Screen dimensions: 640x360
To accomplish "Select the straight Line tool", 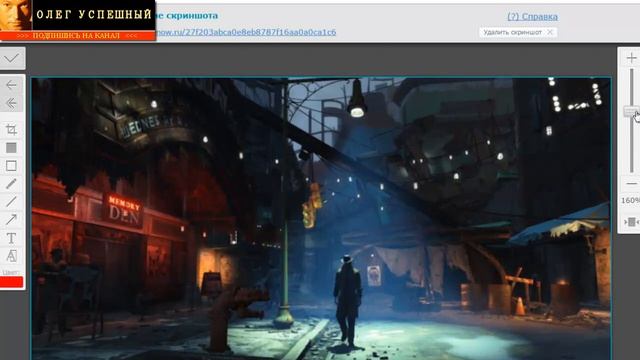I will click(x=11, y=202).
